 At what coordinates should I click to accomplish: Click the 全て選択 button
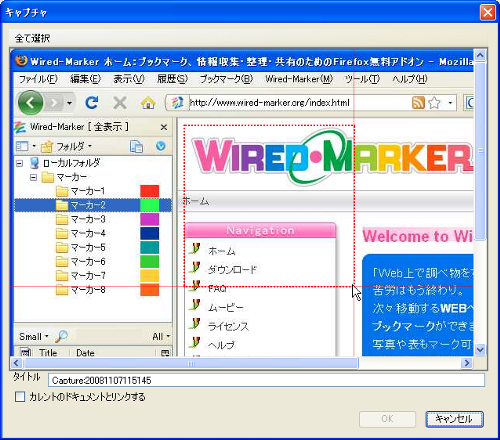tap(32, 38)
